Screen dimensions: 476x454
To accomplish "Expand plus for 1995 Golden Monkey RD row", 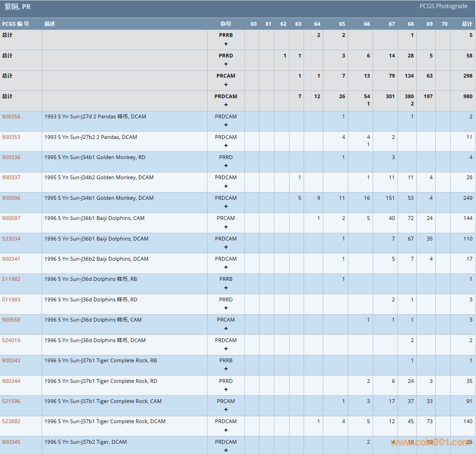I will [226, 166].
